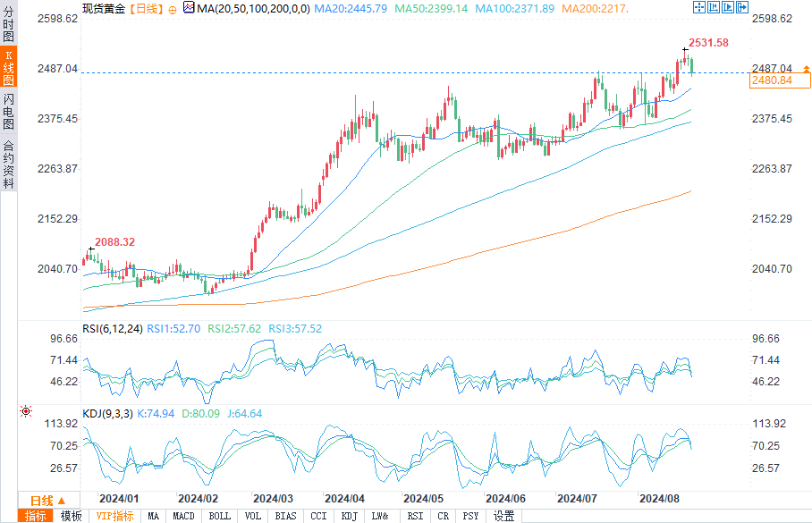This screenshot has width=812, height=523.
Task: Click the first blue icon in the top-right icon group
Action: pos(700,8)
